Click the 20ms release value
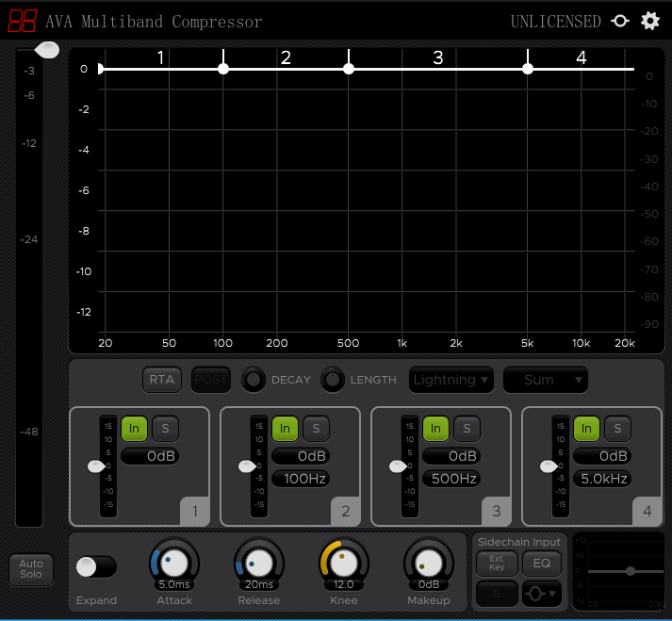Image resolution: width=672 pixels, height=621 pixels. [259, 584]
